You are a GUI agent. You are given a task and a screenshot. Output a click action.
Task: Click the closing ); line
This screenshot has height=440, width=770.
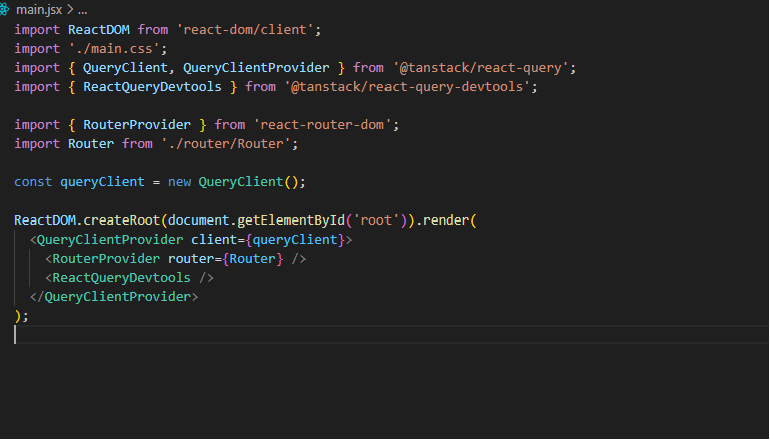tap(22, 316)
